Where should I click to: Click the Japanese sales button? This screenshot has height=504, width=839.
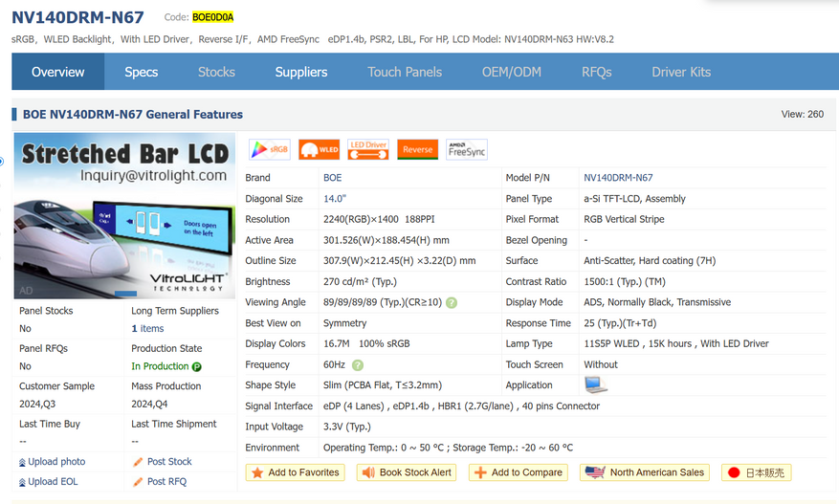click(757, 472)
